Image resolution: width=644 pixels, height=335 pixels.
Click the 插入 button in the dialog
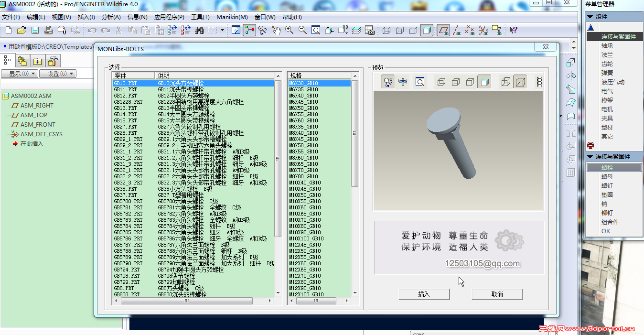424,294
